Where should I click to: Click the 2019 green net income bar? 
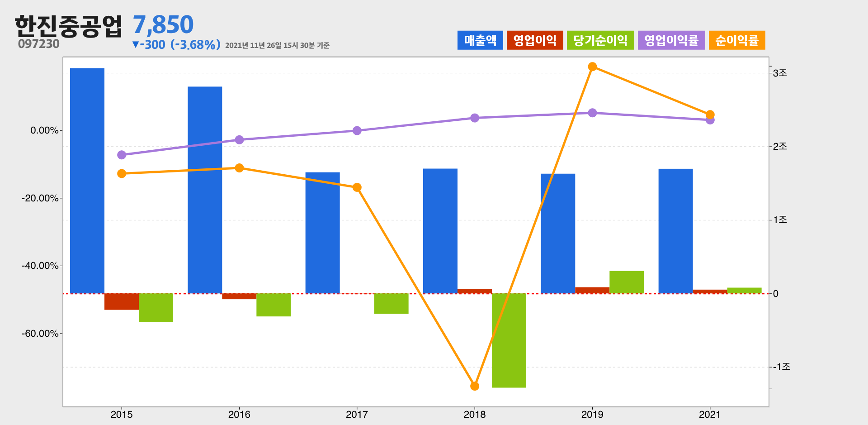627,282
